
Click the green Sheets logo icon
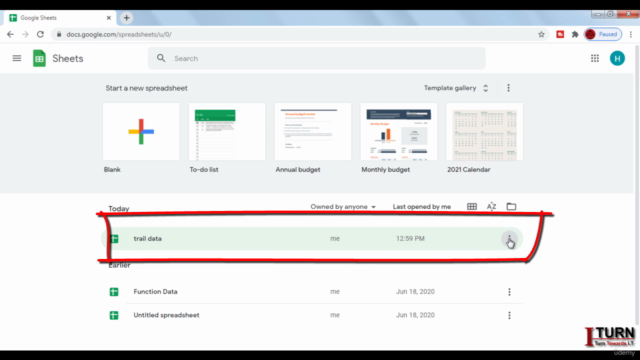click(x=39, y=58)
